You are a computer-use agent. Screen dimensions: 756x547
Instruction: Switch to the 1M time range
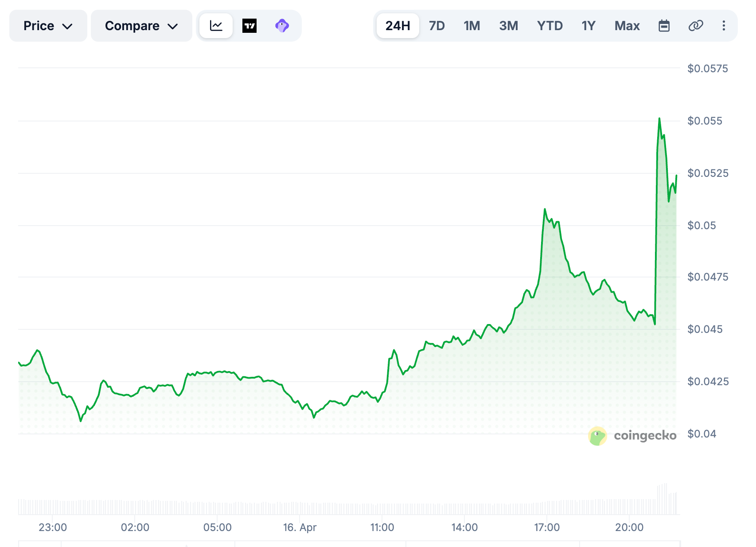(472, 26)
